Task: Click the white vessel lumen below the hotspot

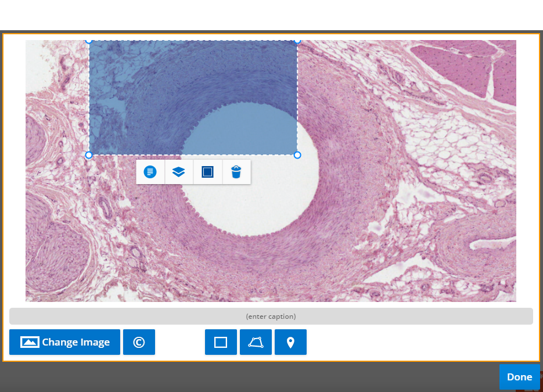Action: tap(256, 197)
